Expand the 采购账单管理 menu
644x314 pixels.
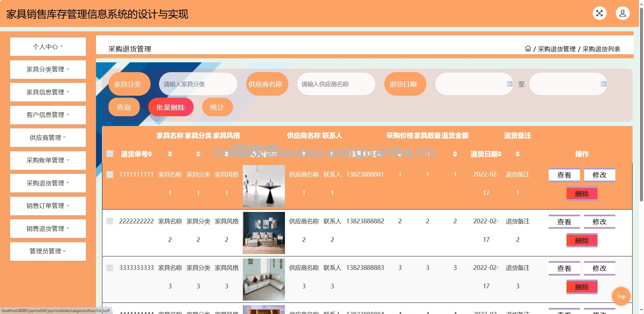pos(48,160)
